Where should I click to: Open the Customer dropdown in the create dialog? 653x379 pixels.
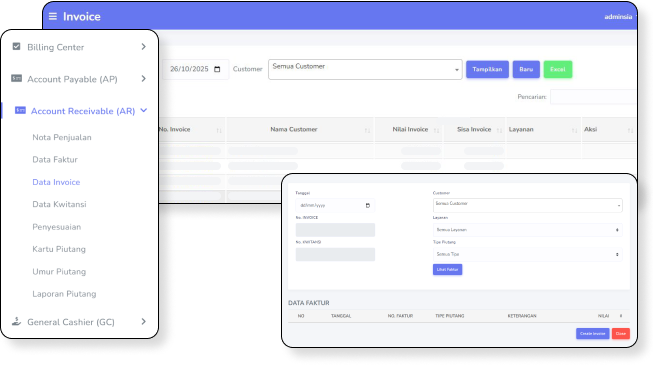pyautogui.click(x=528, y=205)
